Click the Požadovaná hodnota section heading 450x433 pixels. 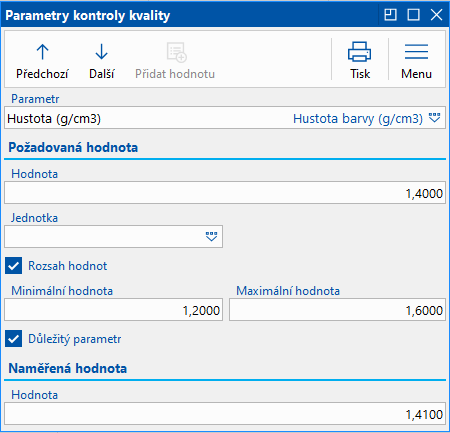click(73, 147)
